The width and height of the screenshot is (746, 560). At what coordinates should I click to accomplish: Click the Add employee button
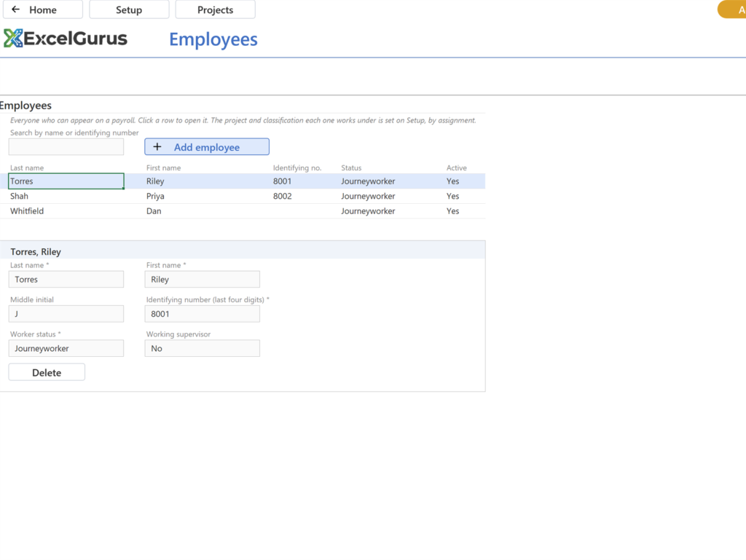point(207,147)
